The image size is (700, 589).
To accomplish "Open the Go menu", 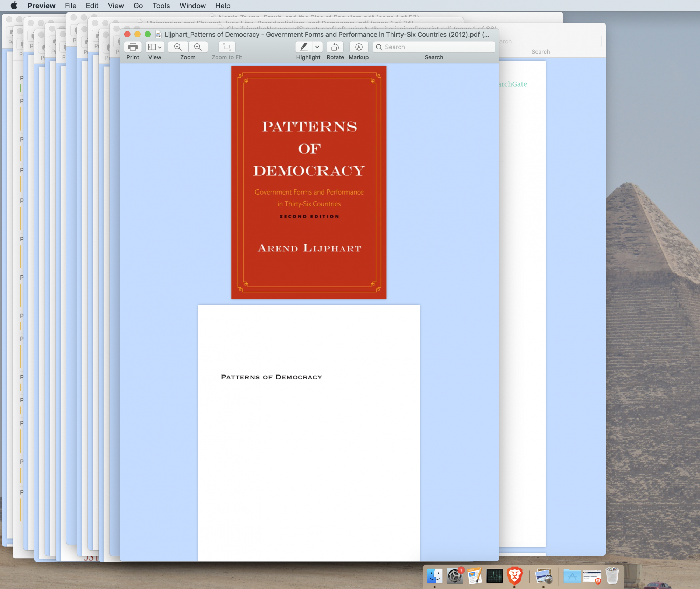I will click(x=138, y=6).
